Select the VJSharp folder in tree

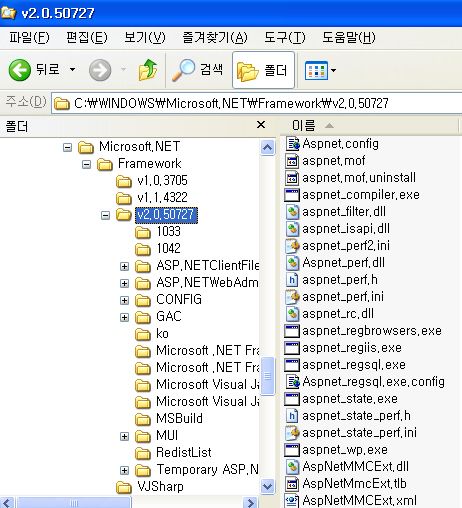click(150, 487)
